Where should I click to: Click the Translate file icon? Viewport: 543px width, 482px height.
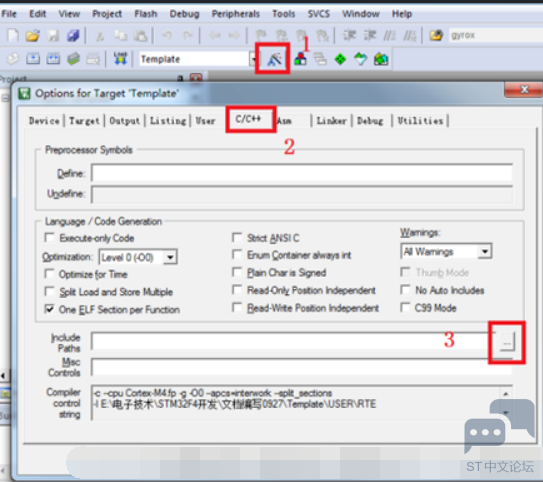13,59
